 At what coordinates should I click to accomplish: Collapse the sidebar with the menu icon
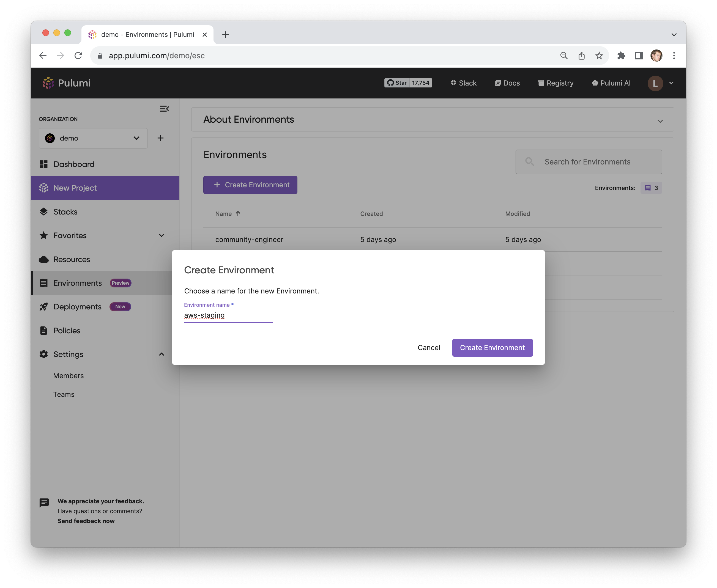[164, 109]
